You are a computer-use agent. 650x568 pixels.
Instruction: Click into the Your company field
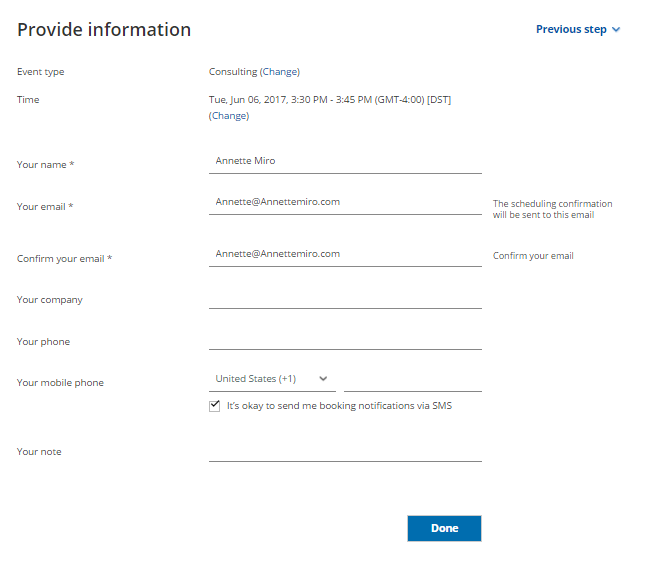coord(345,296)
